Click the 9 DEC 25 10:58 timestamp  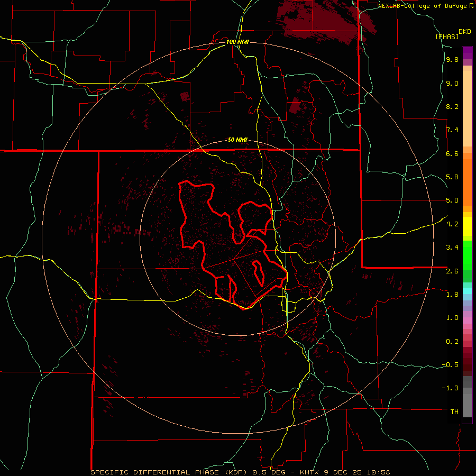[357, 472]
